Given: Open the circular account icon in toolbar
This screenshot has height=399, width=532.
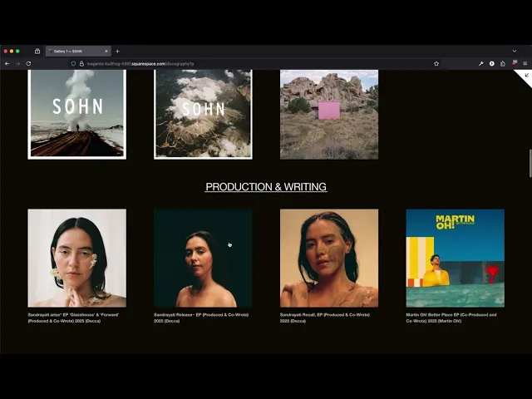Looking at the screenshot, I should coord(491,64).
